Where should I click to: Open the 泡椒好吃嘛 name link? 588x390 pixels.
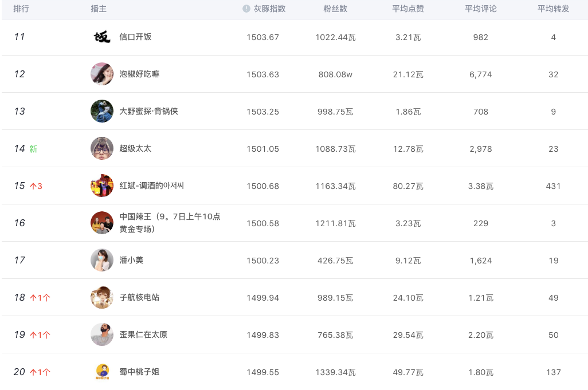tap(139, 74)
